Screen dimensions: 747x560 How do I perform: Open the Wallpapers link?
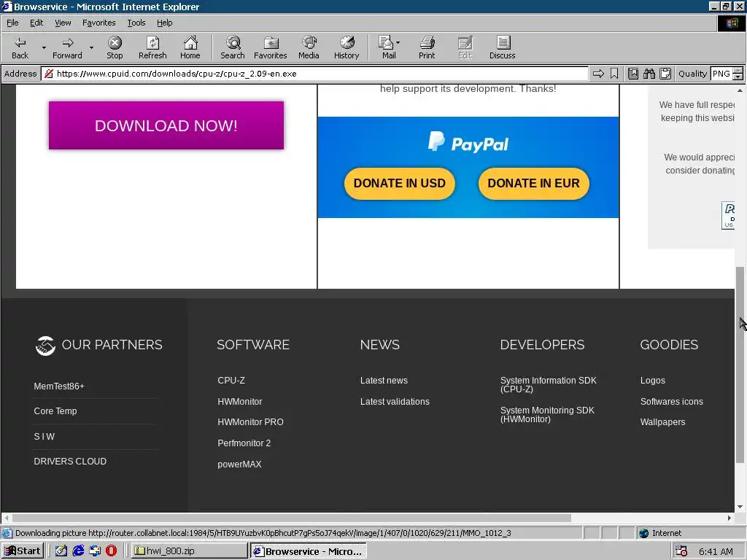(x=662, y=422)
